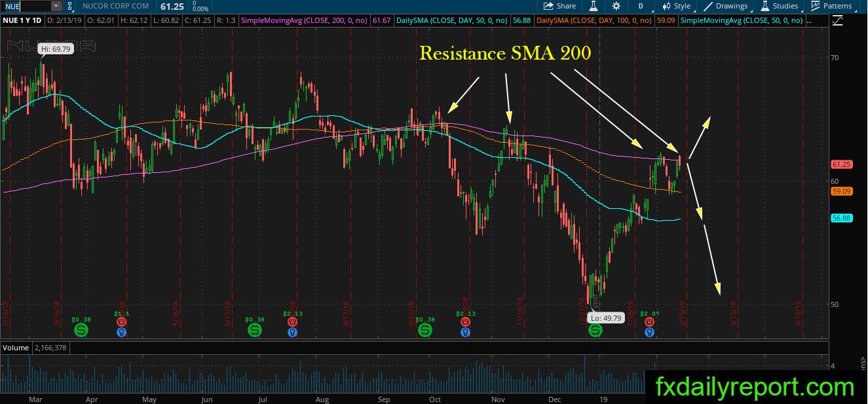Select the 'SimpleMovingAvg (CLOSE, 50, 0, no)' label
The height and width of the screenshot is (404, 868).
tap(742, 21)
